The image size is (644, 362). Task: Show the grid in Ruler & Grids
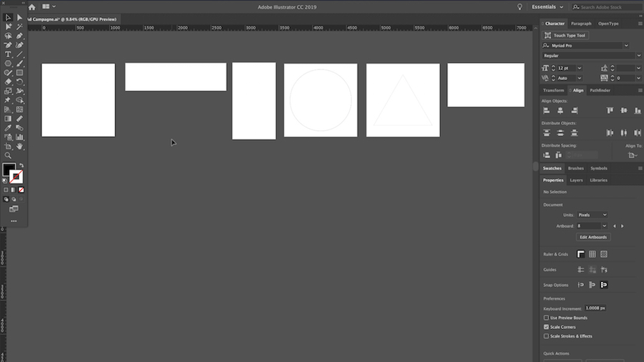pyautogui.click(x=592, y=255)
